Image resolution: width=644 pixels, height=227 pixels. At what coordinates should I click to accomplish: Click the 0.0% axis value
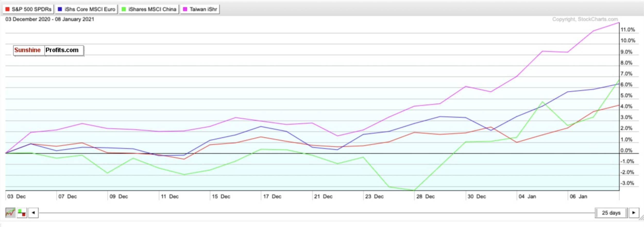click(x=626, y=151)
